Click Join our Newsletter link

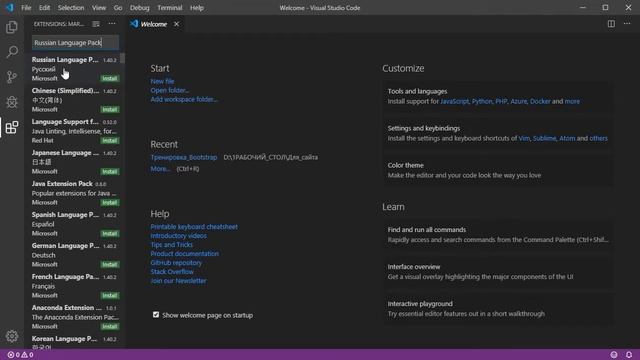pos(178,280)
